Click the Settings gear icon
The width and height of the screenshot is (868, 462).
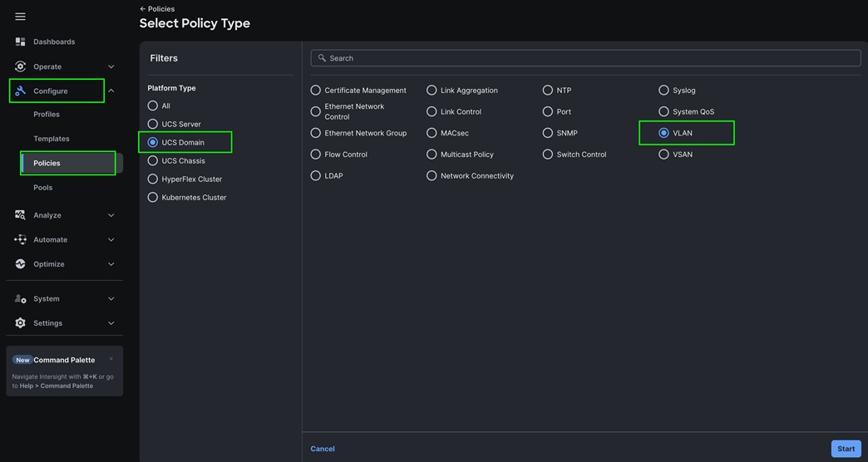tap(21, 323)
